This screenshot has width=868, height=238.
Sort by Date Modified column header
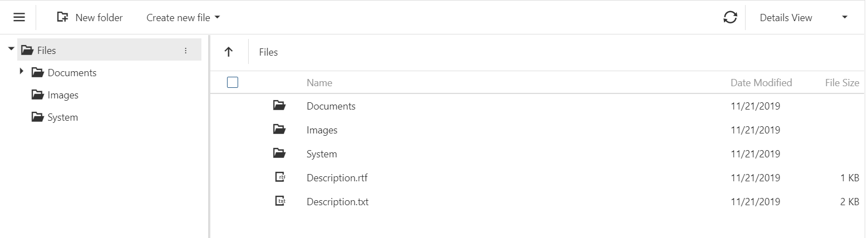coord(761,83)
